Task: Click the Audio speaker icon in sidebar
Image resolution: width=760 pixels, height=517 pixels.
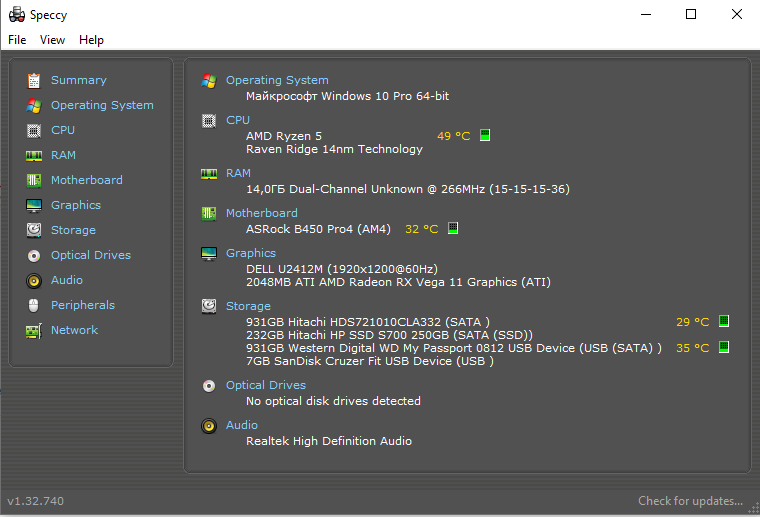Action: [x=34, y=281]
